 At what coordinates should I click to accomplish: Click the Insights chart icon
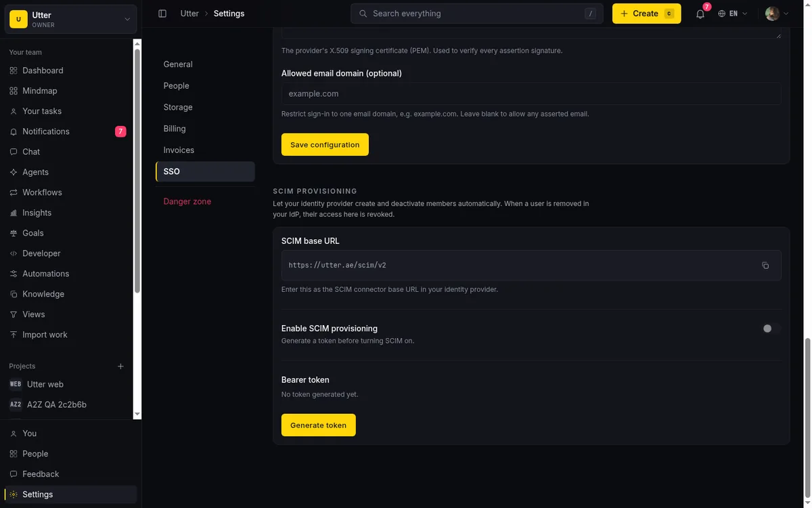tap(14, 213)
